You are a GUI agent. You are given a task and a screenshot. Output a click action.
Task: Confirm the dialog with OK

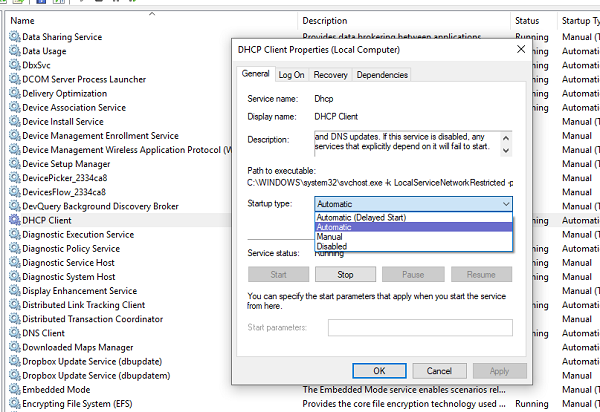point(379,371)
